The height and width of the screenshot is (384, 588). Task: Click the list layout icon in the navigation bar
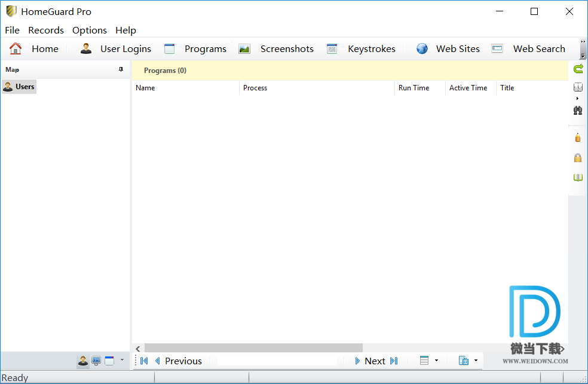point(424,361)
